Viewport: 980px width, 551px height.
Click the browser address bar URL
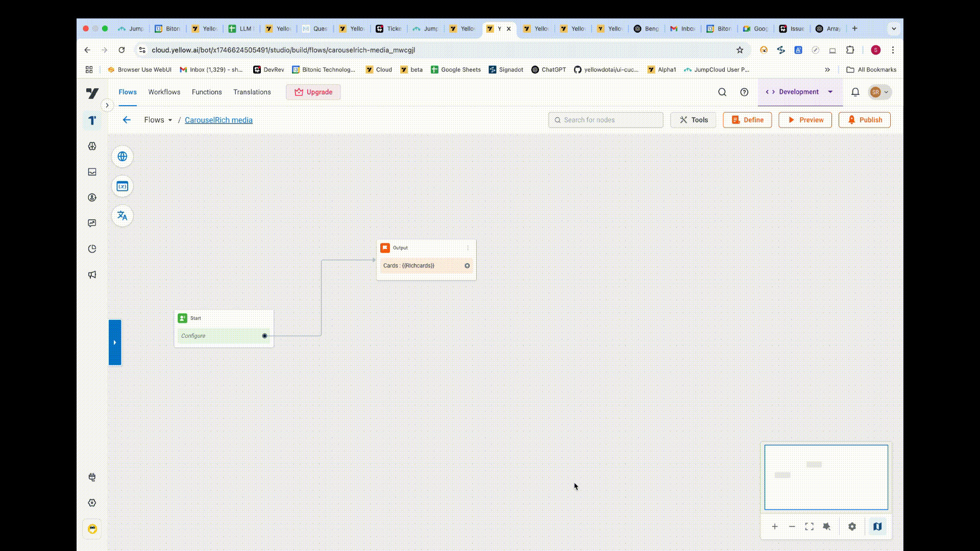coord(283,50)
